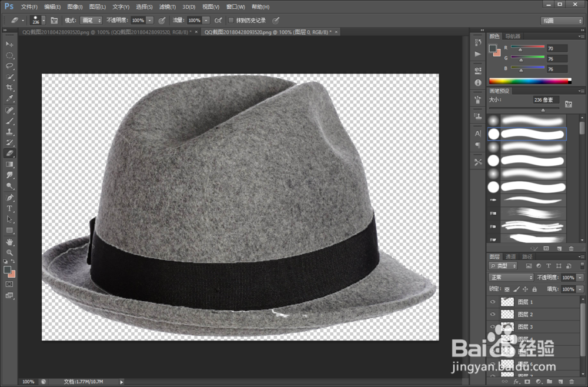Screen dimensions: 588x387
Task: Open the 滤镜(T) menu
Action: 167,6
